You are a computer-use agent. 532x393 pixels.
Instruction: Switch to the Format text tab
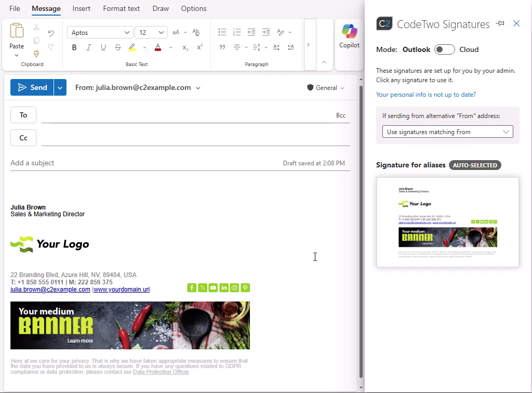(x=122, y=8)
